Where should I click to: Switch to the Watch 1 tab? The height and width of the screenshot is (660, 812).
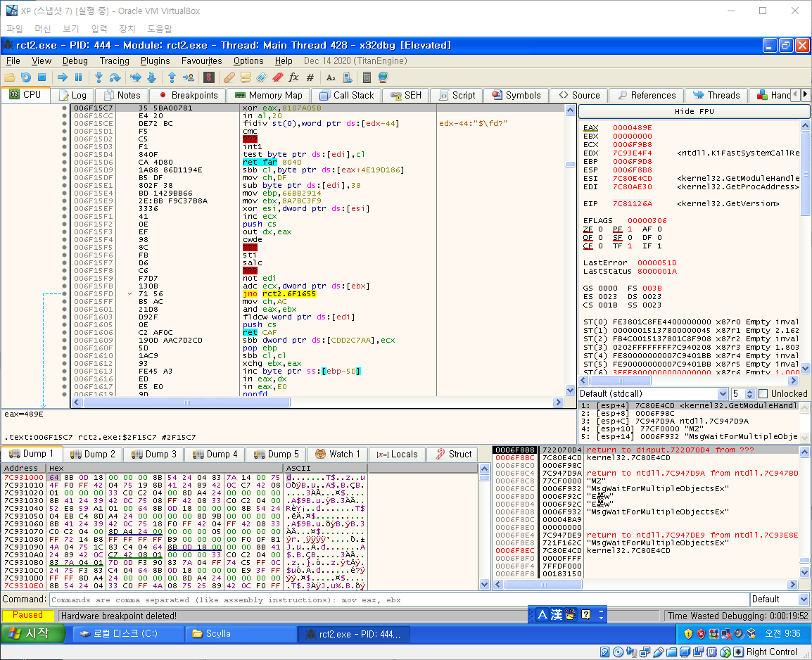coord(337,454)
